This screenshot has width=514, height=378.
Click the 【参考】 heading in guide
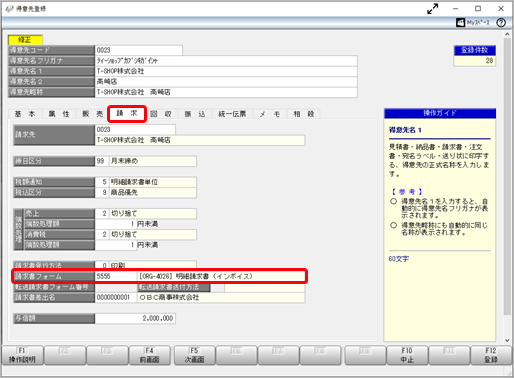tap(407, 192)
